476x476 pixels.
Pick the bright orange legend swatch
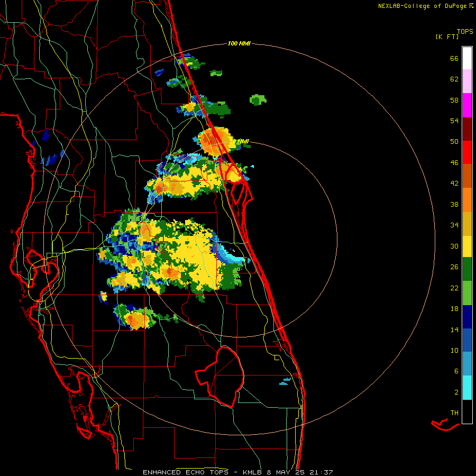coord(467,200)
